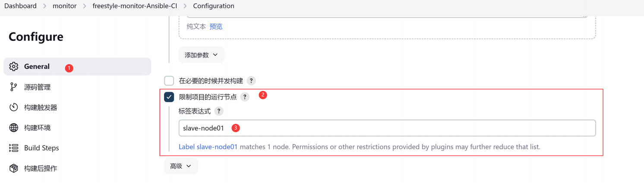Click the General gear icon
644x186 pixels.
click(14, 67)
